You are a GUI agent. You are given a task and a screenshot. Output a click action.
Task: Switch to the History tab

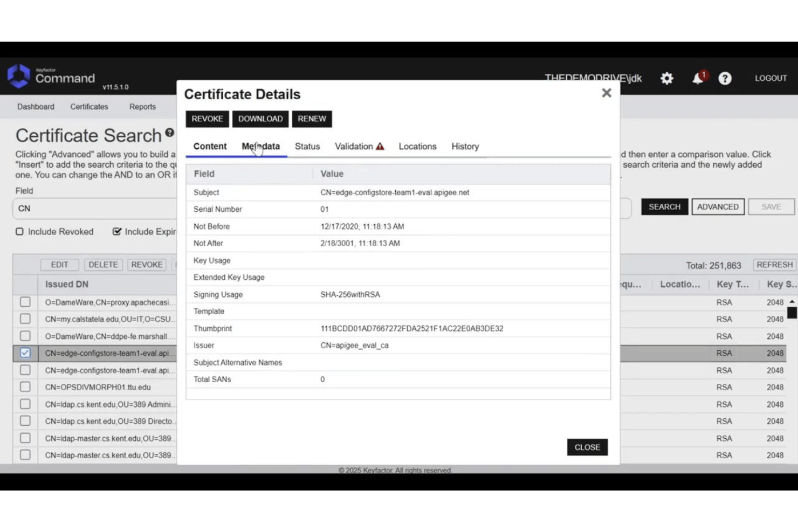point(465,146)
